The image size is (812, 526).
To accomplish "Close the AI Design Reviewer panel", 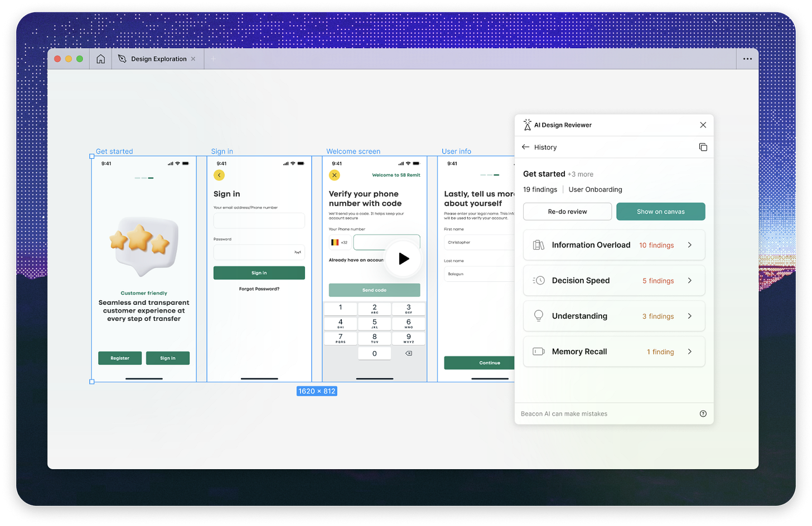I will (703, 125).
